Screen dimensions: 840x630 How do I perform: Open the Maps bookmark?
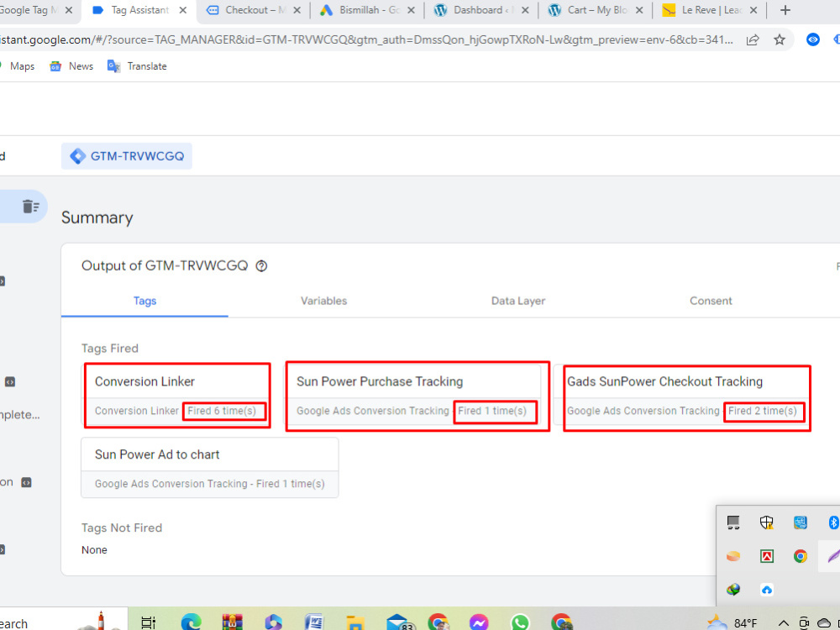point(17,66)
